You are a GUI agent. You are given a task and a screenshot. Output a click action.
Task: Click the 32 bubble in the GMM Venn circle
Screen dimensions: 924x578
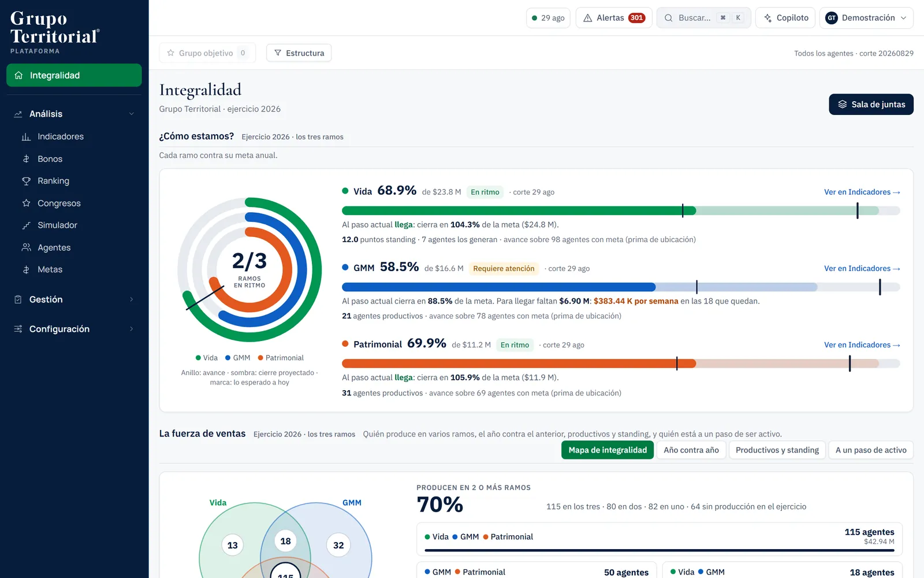(x=338, y=545)
